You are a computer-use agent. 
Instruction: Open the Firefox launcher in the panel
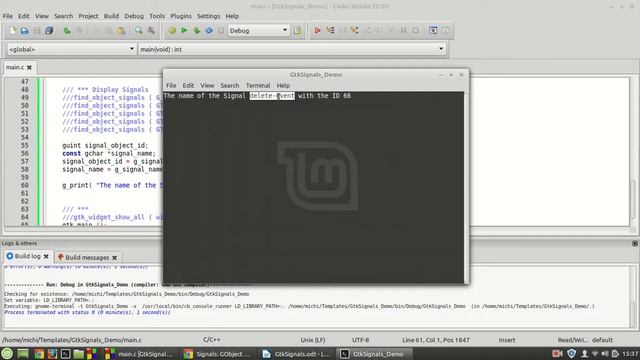coord(52,354)
